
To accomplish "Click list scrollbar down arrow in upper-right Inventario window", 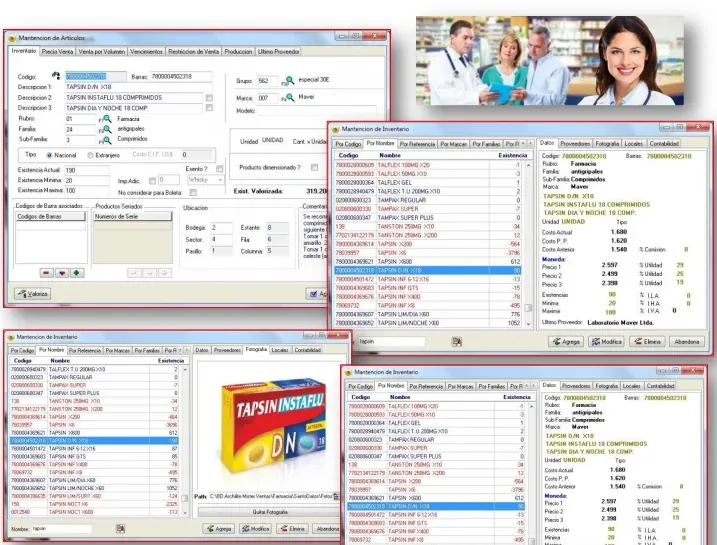I will (529, 324).
